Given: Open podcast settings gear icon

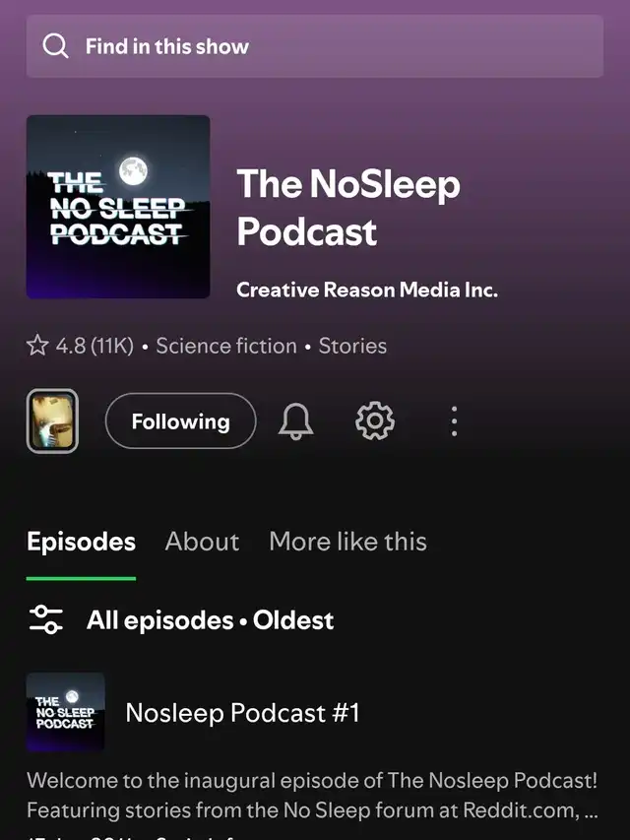Looking at the screenshot, I should click(375, 421).
